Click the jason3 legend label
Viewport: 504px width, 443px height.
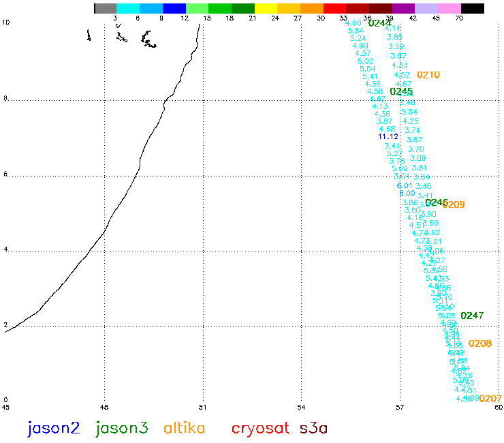[121, 429]
